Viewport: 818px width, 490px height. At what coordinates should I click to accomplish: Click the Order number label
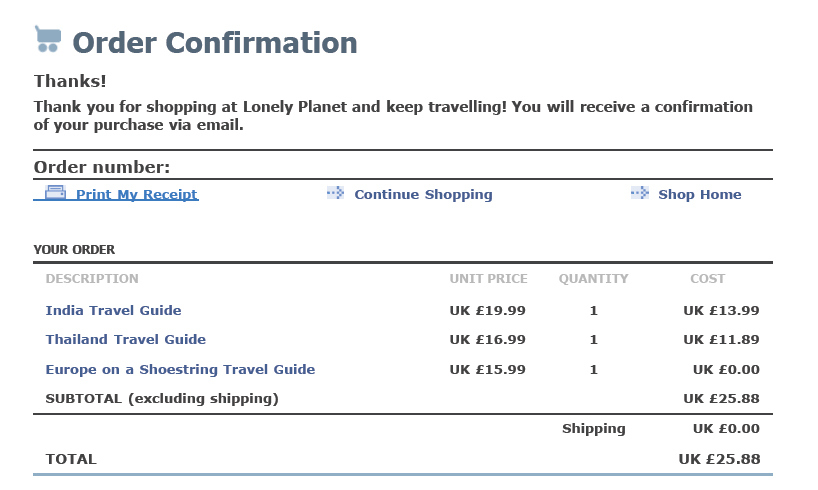click(102, 167)
